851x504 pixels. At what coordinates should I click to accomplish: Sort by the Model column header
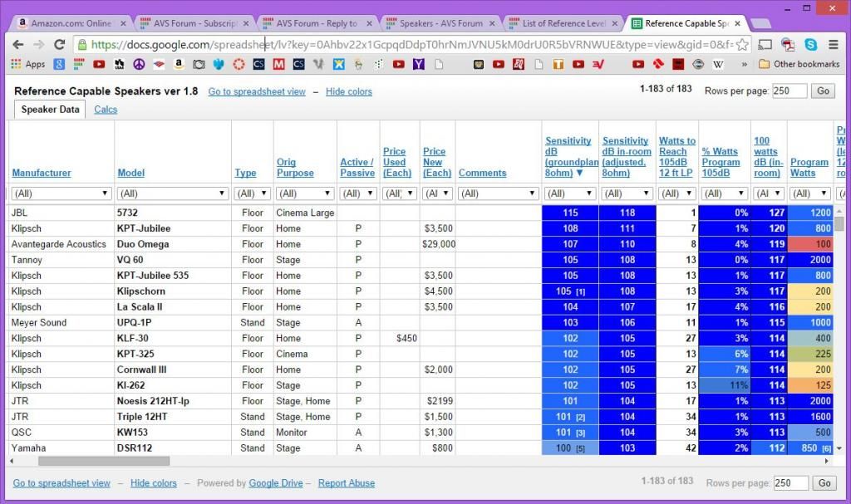[131, 173]
